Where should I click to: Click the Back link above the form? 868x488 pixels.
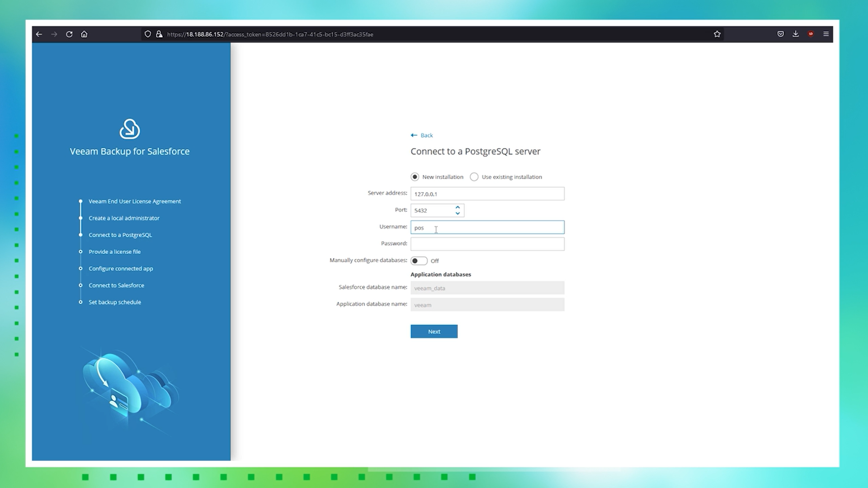tap(422, 136)
